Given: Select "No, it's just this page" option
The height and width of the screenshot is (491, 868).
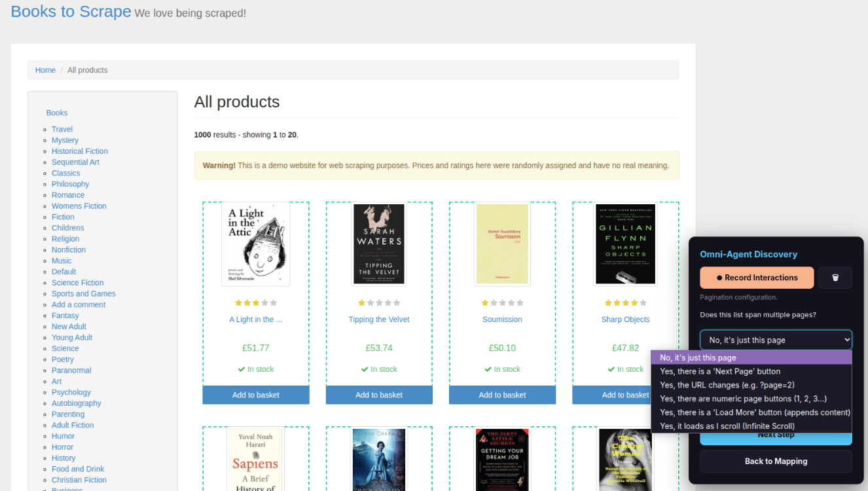Looking at the screenshot, I should (x=751, y=357).
